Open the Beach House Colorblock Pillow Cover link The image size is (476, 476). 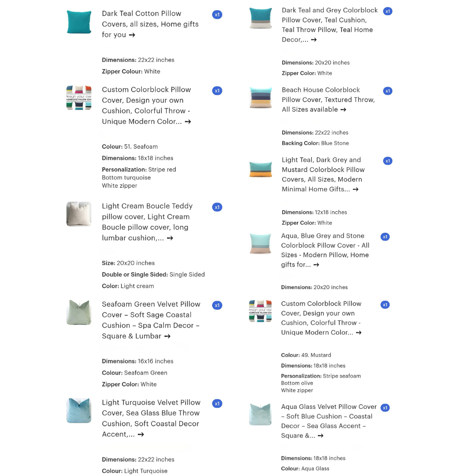click(328, 99)
